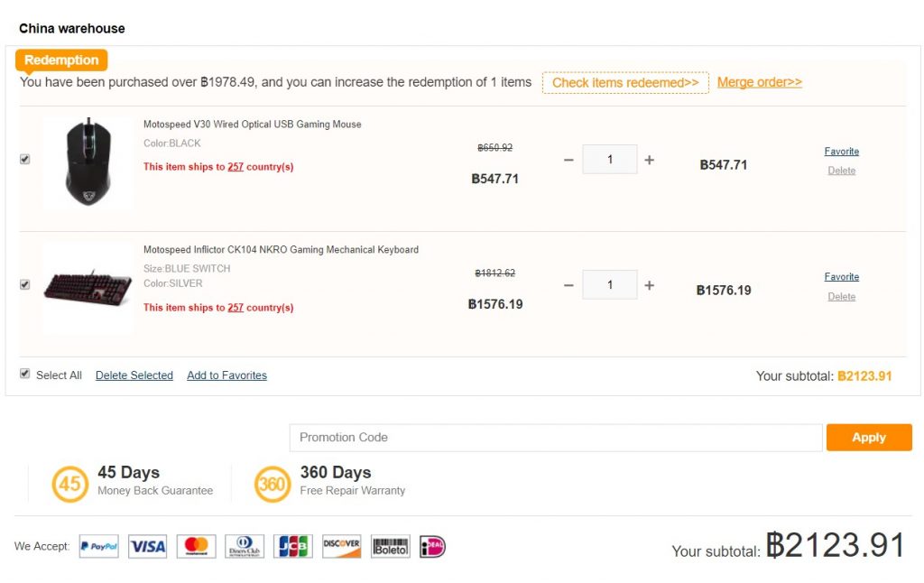Screen dimensions: 924x583
Task: Click the MasterCard payment icon
Action: (x=196, y=546)
